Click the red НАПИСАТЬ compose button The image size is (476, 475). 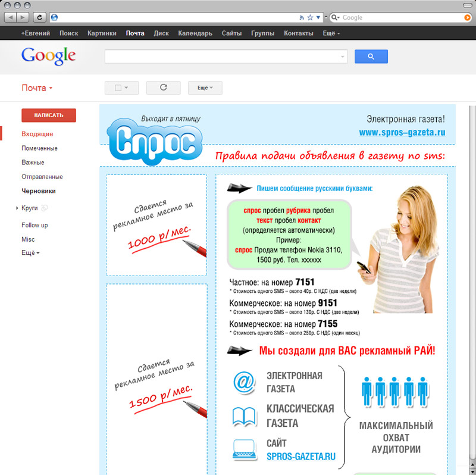tap(49, 115)
